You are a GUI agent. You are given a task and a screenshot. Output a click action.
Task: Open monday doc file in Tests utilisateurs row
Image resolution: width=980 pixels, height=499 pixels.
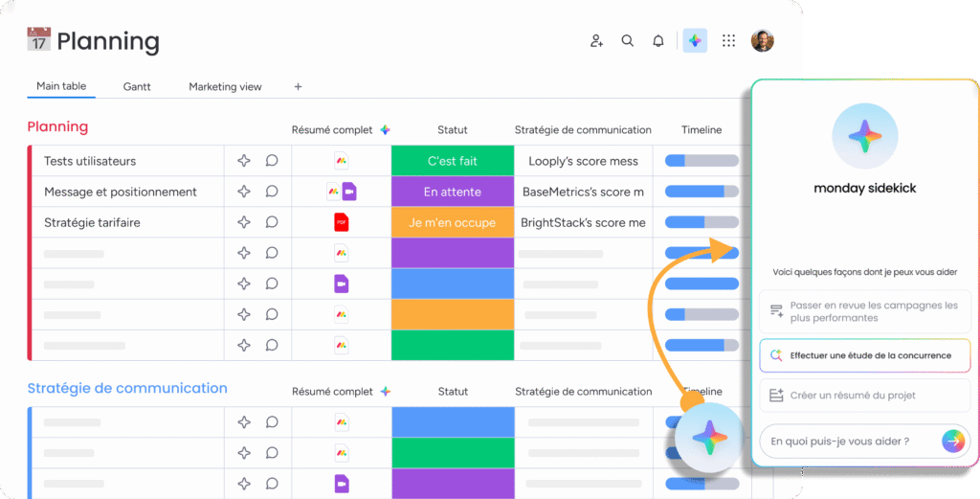(x=342, y=161)
